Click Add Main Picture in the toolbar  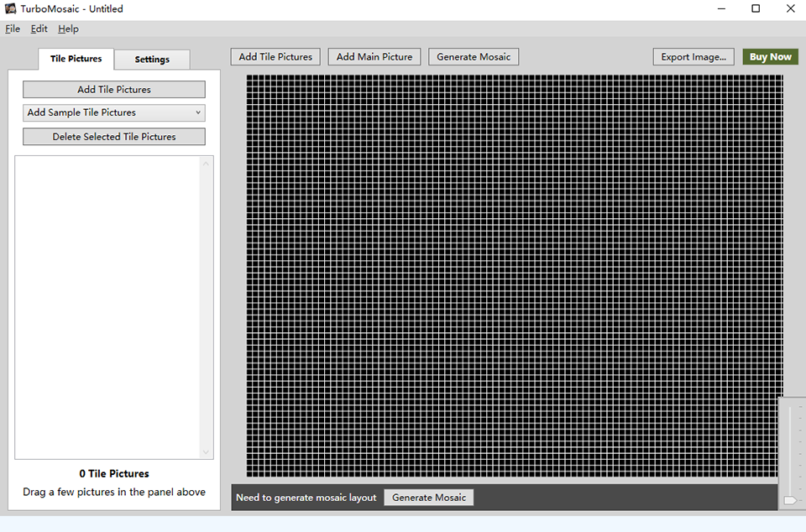click(x=374, y=57)
